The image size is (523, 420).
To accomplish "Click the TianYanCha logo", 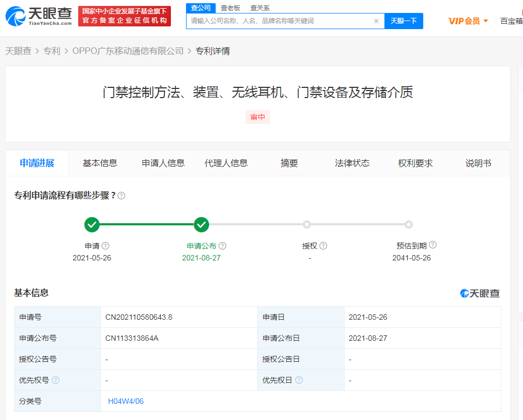I will point(39,16).
